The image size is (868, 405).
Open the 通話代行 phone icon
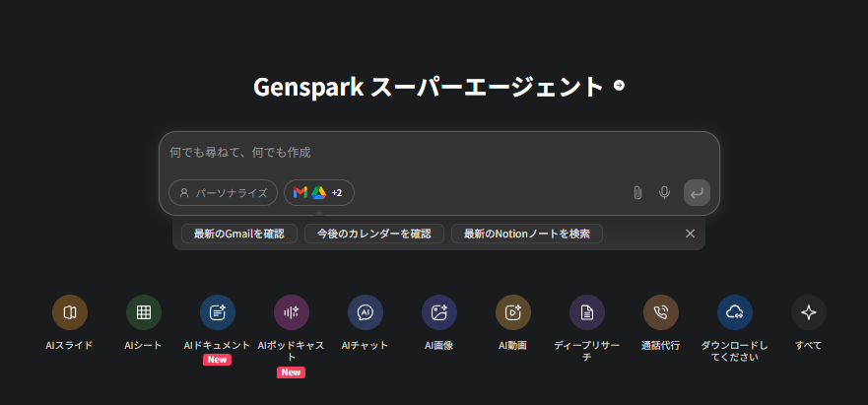coord(661,312)
